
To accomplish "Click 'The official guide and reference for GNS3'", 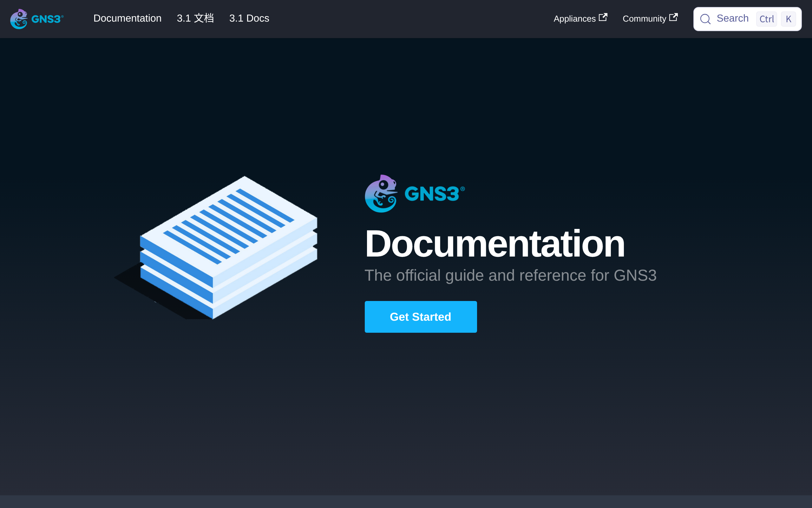I will 510,276.
